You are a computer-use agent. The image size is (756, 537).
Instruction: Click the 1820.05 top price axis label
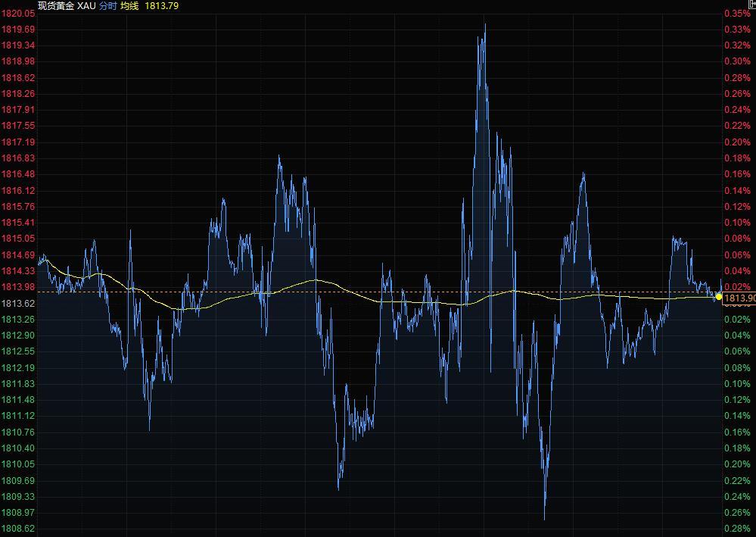(x=18, y=14)
